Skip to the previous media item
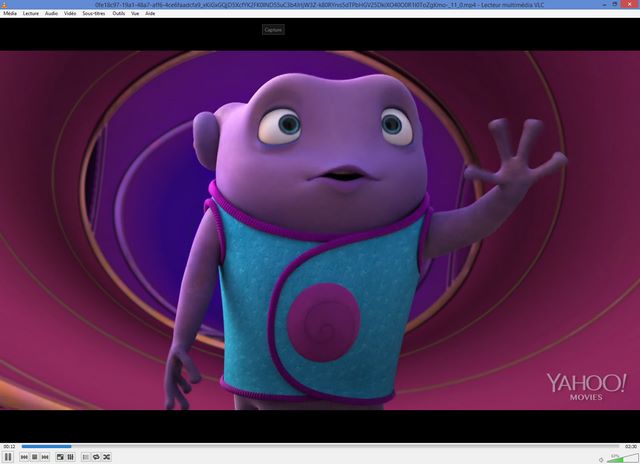Screen dimensions: 640x464 click(24, 457)
